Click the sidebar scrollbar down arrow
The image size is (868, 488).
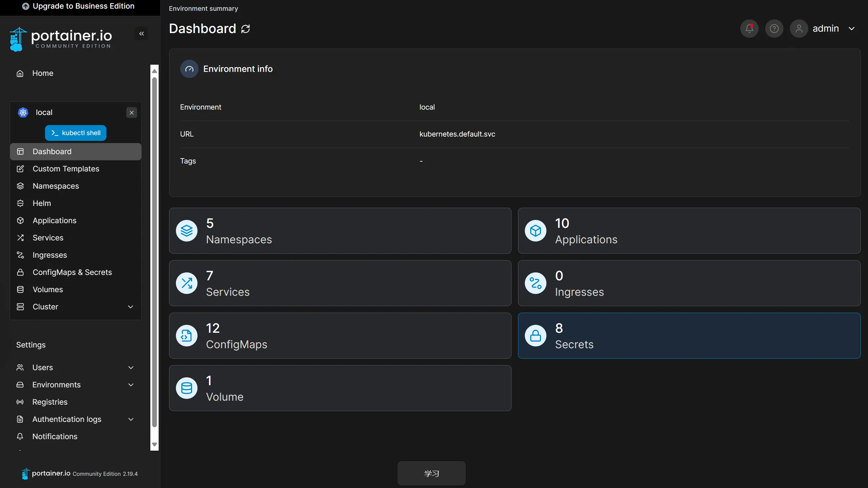(x=155, y=445)
